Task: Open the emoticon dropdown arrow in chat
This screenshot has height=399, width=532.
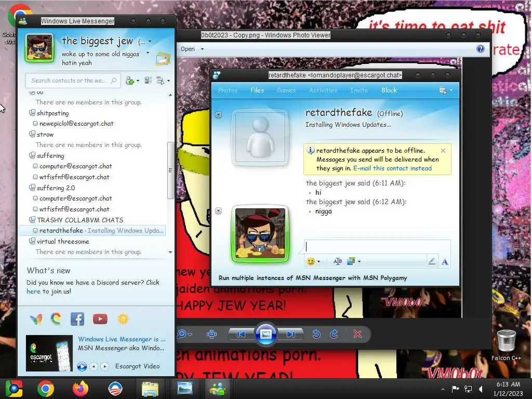Action: (x=318, y=262)
